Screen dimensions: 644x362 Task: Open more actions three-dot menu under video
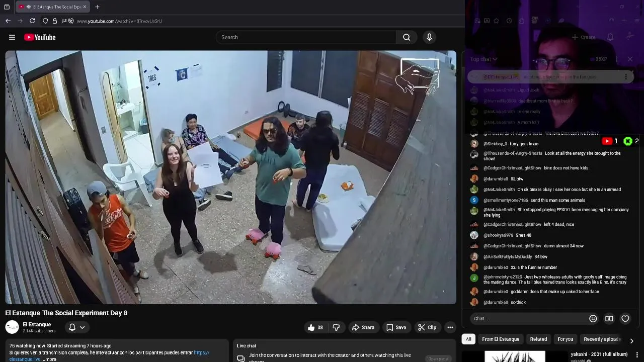[x=450, y=327]
